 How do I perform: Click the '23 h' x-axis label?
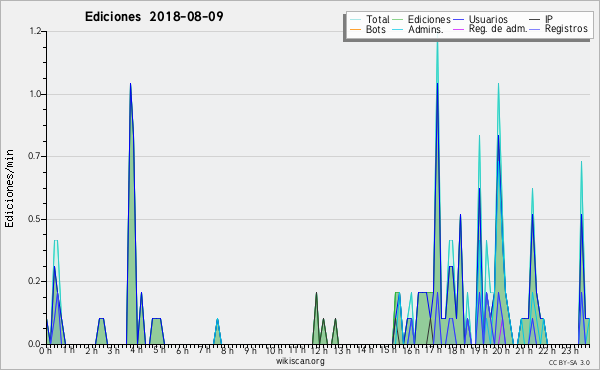tap(569, 350)
